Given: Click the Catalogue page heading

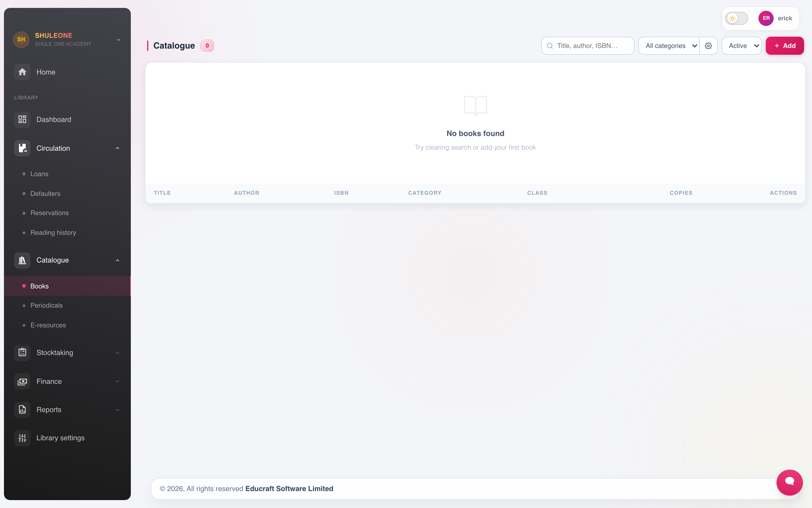Looking at the screenshot, I should (x=174, y=46).
